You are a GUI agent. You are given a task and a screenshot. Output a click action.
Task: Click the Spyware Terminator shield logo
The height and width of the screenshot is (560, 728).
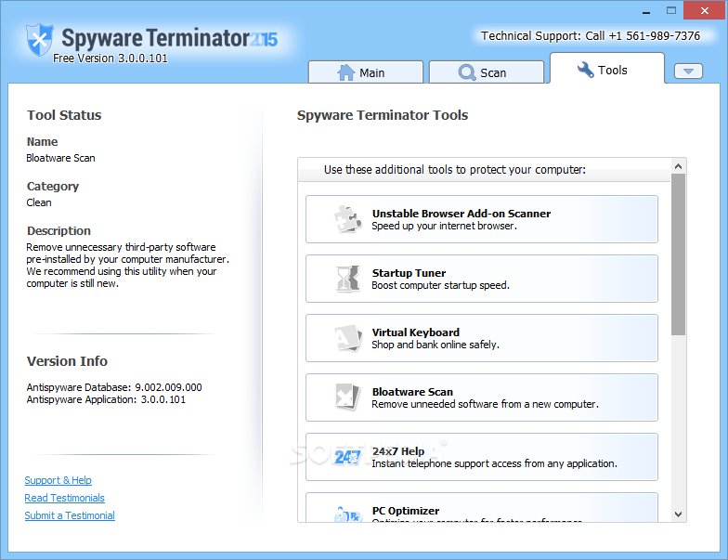(x=39, y=39)
